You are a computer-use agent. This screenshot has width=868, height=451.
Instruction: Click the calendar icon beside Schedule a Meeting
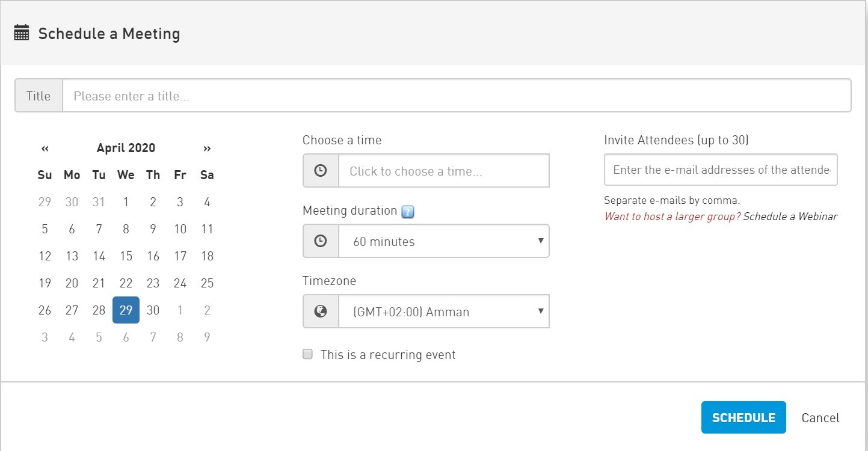pyautogui.click(x=22, y=33)
